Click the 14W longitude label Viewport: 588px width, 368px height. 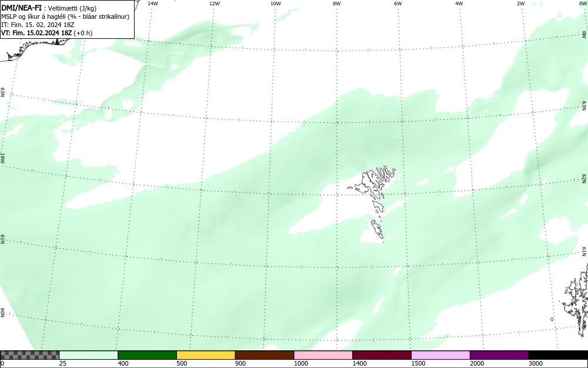click(x=153, y=4)
